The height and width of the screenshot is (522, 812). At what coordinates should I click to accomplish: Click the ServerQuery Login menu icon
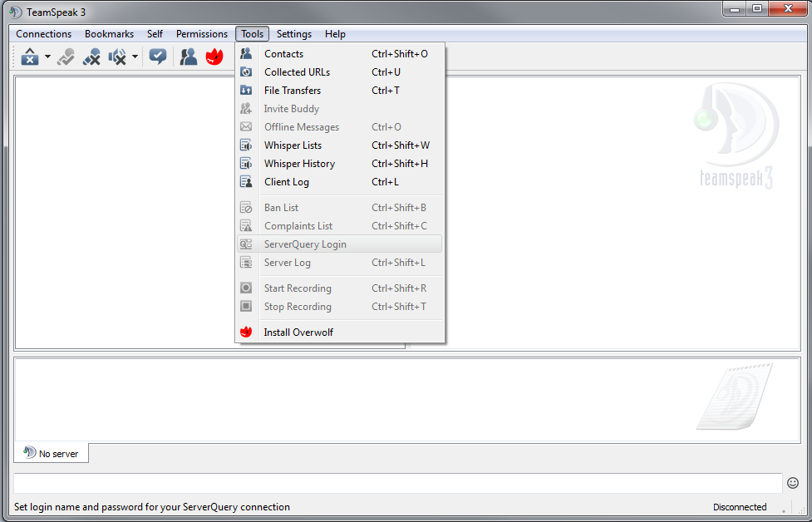click(x=246, y=244)
